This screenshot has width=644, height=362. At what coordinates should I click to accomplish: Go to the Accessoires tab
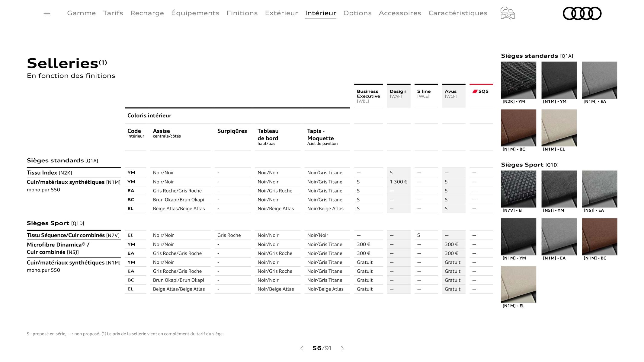pyautogui.click(x=400, y=13)
